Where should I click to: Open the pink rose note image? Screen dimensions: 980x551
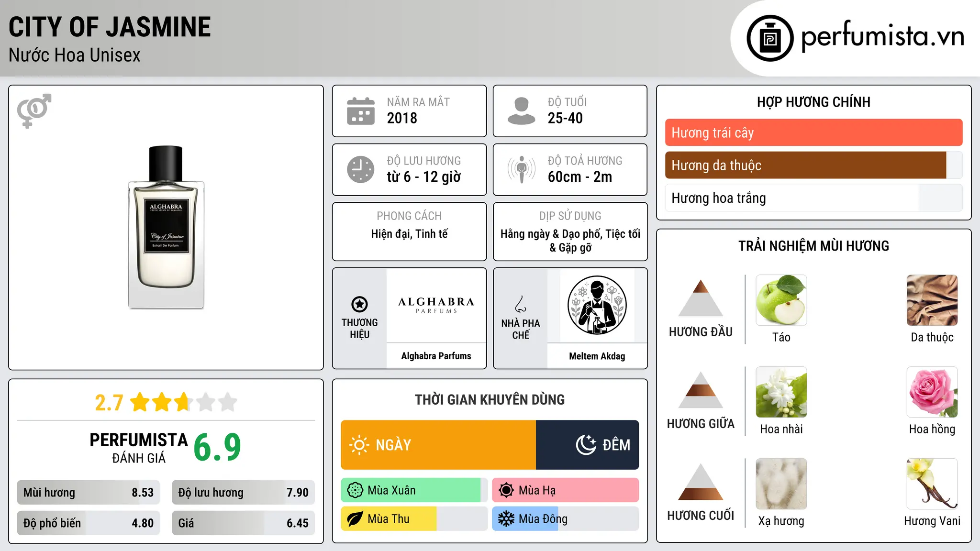click(x=932, y=392)
